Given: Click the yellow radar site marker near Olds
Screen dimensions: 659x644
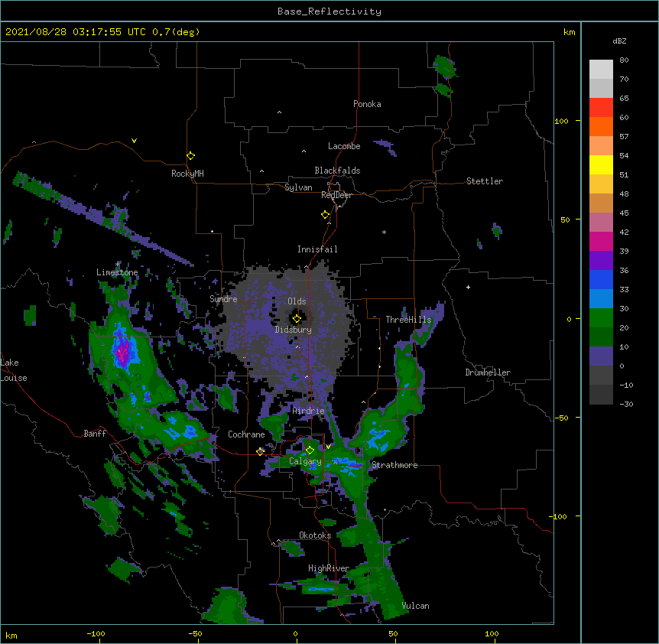Looking at the screenshot, I should point(297,318).
